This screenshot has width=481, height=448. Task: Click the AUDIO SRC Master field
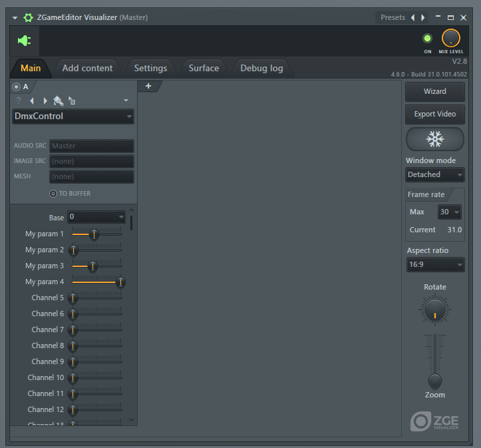tap(91, 146)
